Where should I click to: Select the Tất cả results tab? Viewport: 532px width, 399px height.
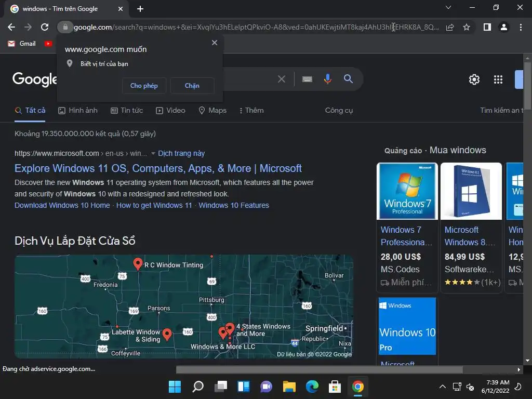point(30,111)
